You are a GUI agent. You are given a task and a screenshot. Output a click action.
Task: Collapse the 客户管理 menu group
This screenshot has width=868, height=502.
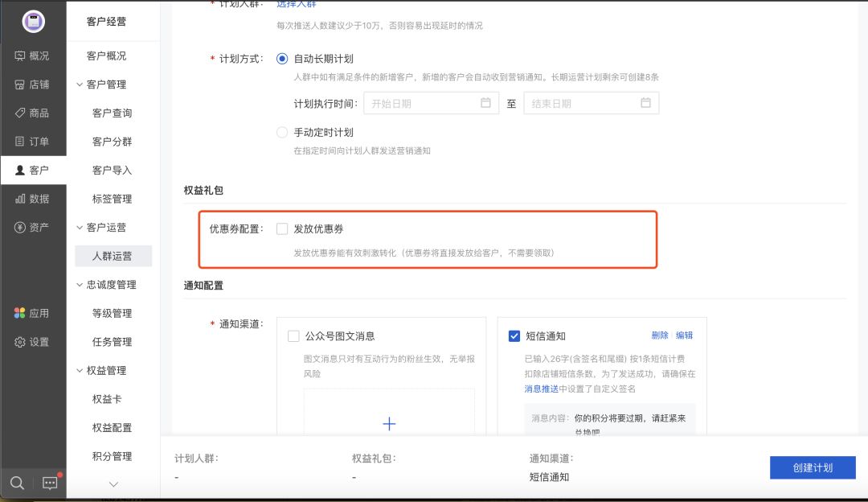coord(80,84)
